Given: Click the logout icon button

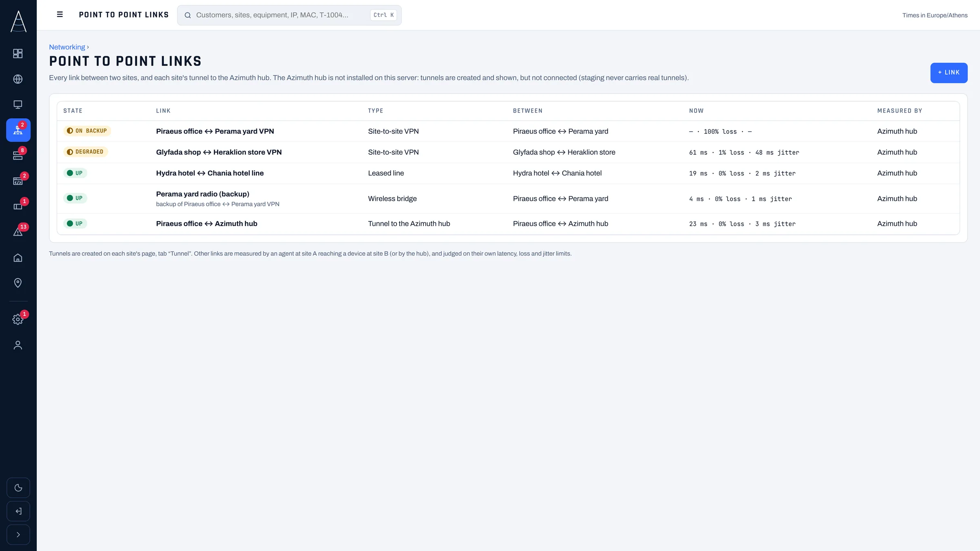Looking at the screenshot, I should click(18, 511).
